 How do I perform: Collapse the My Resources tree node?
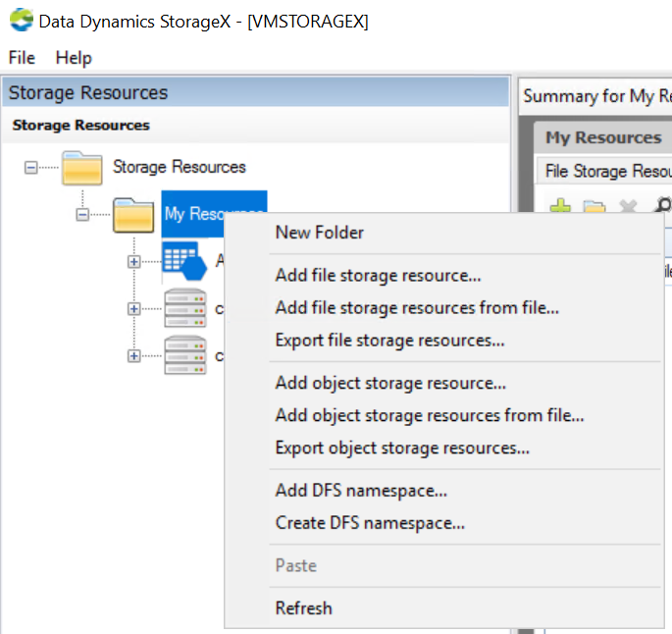82,214
